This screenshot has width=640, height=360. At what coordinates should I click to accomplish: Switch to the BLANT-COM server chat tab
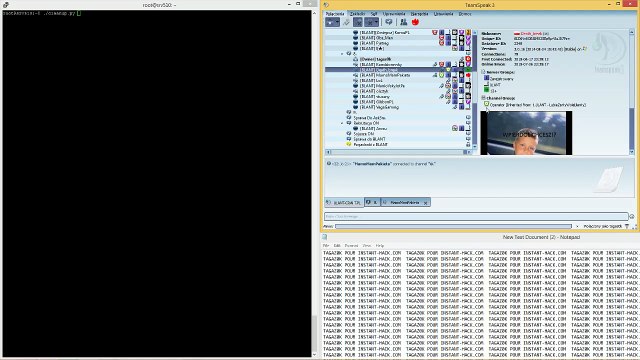point(344,203)
